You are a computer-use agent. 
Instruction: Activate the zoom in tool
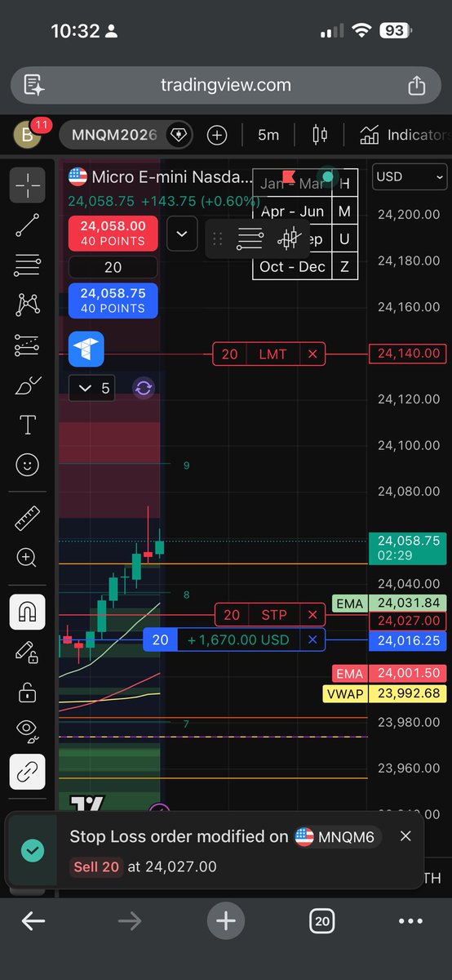27,558
